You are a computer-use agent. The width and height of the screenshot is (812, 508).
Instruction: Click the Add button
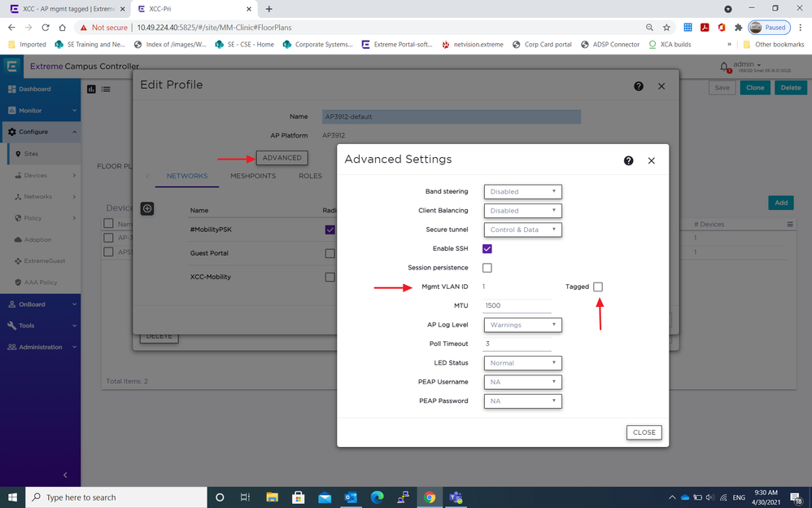[x=781, y=203]
